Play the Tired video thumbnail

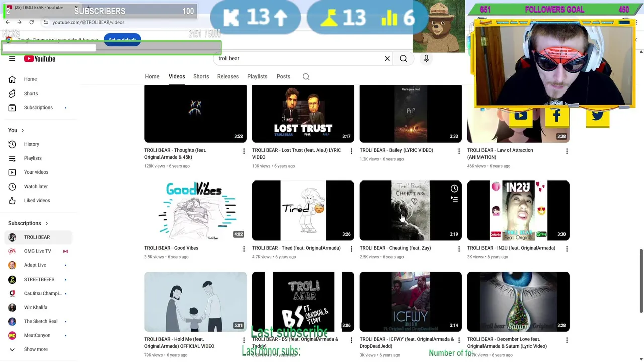pyautogui.click(x=303, y=211)
